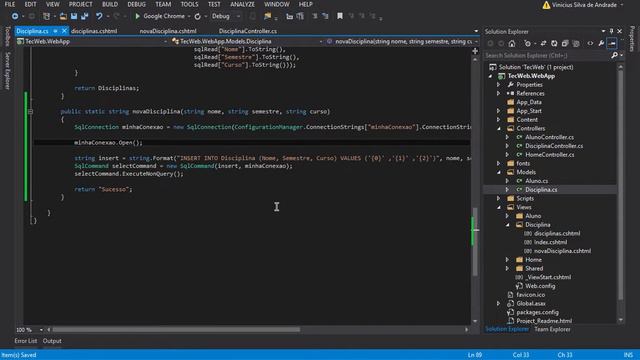Click the Pending Changes Filter icon in Solution Explorer
Screen dimensions: 640x360
527,43
